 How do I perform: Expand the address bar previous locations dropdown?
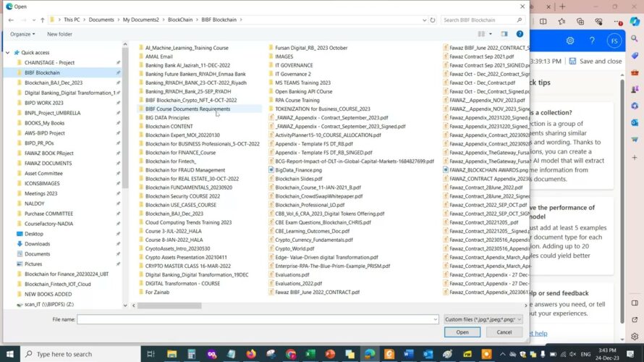(x=424, y=20)
